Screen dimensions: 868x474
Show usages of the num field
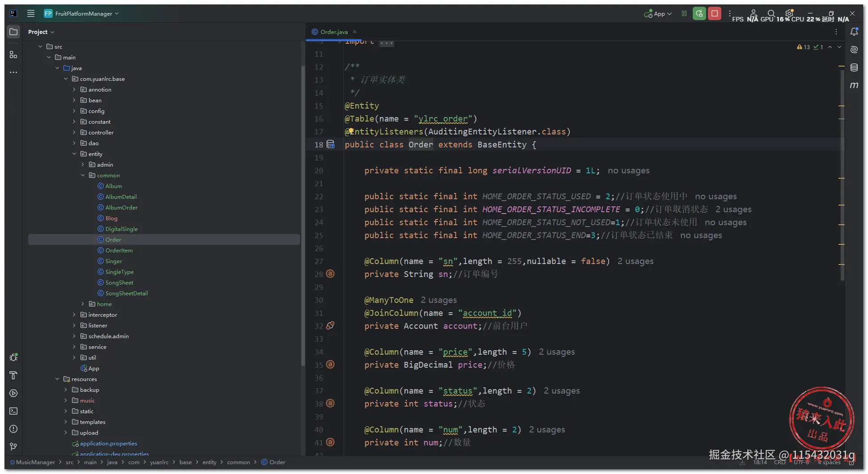pyautogui.click(x=547, y=429)
